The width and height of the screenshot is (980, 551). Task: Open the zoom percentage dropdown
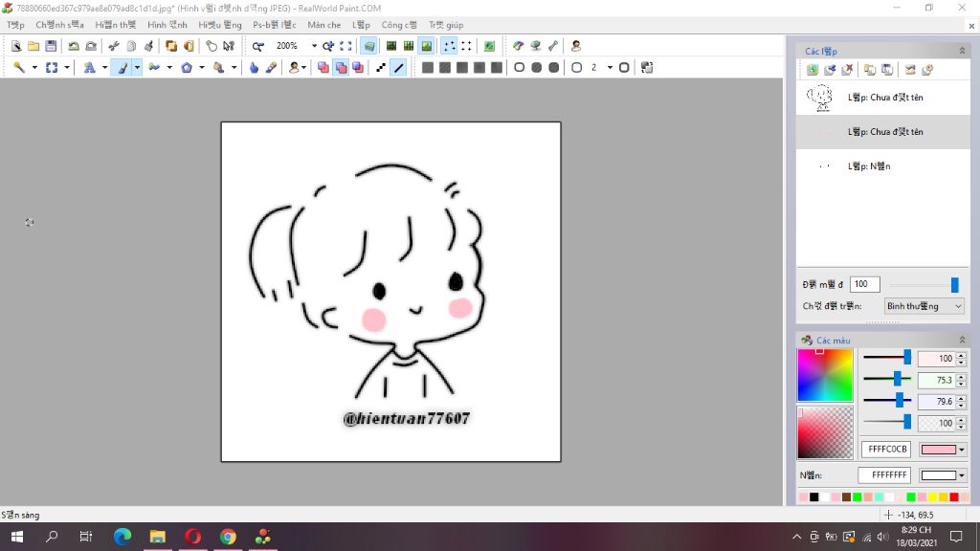click(x=314, y=46)
